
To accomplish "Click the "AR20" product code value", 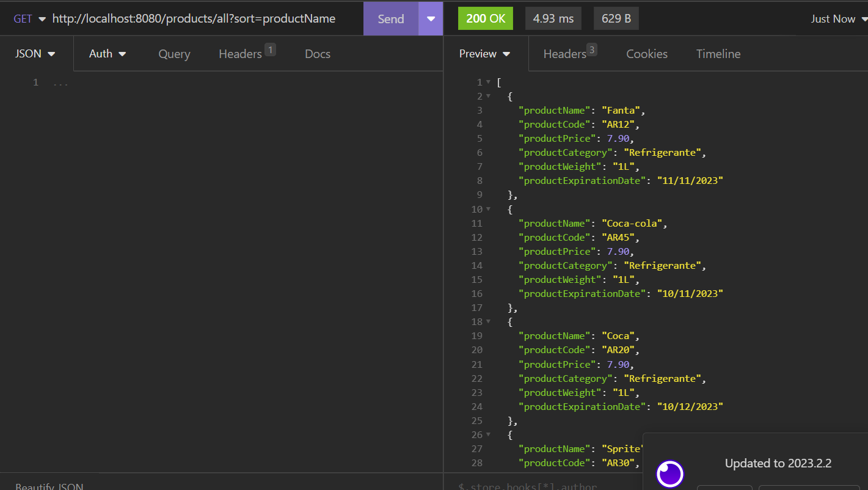I will pos(618,350).
